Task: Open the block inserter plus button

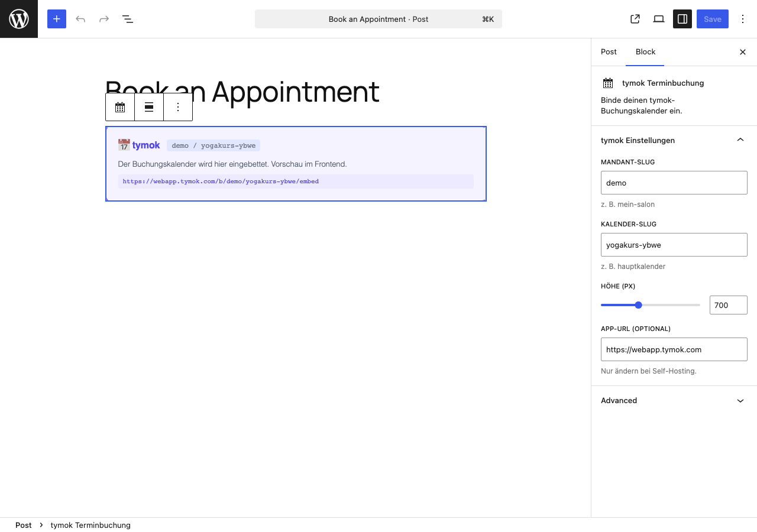Action: coord(57,19)
